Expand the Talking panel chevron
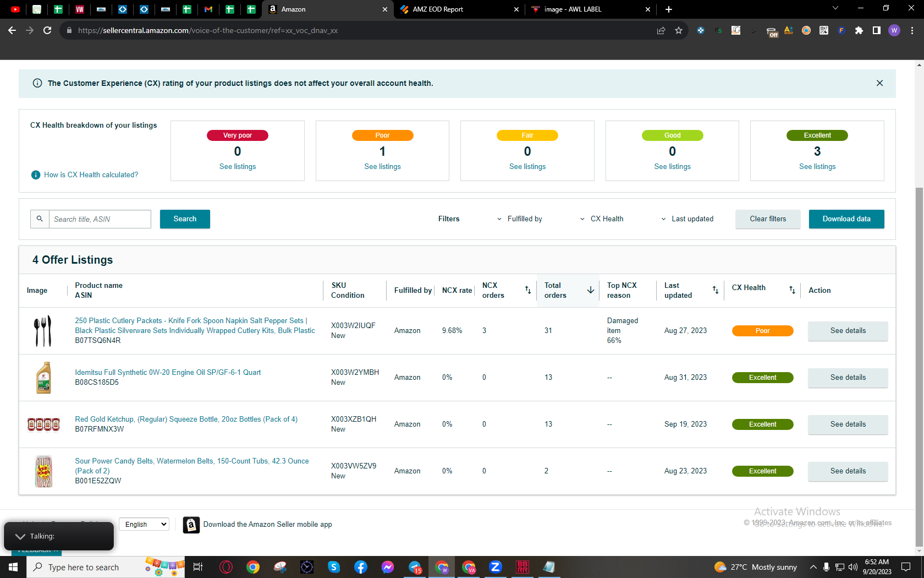 tap(20, 537)
